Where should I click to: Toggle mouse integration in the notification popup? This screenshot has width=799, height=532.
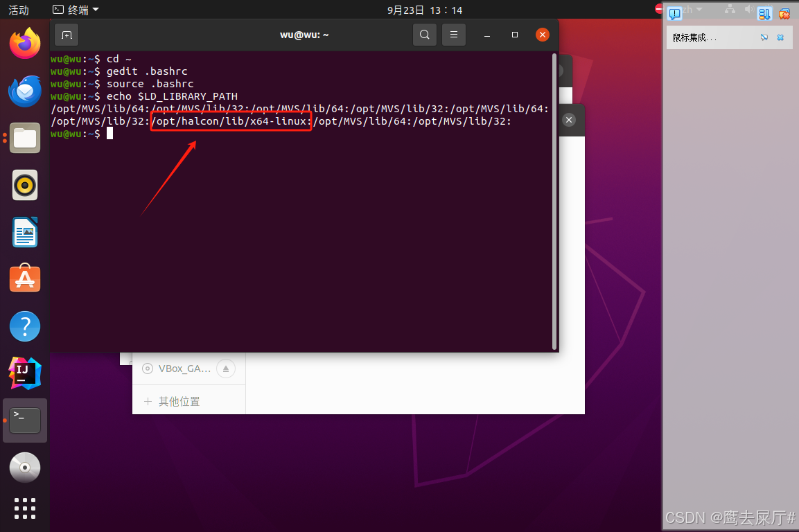tap(765, 37)
